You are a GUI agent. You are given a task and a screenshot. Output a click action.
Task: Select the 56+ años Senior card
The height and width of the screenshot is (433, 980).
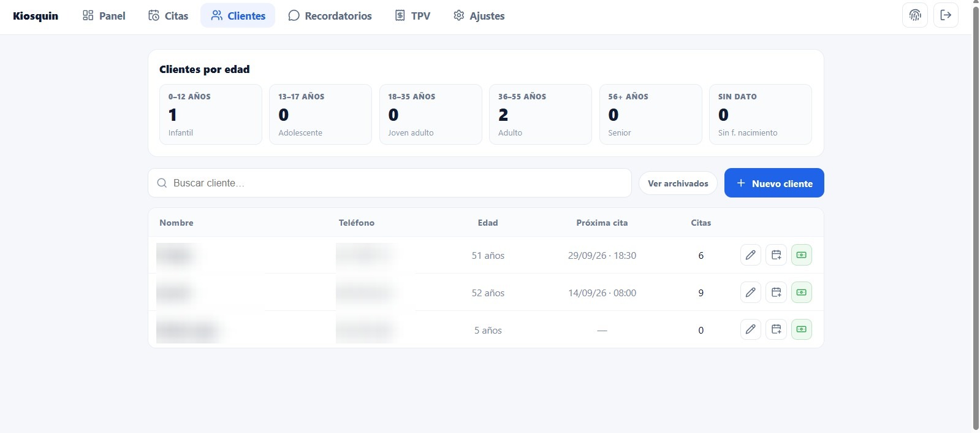(x=651, y=115)
